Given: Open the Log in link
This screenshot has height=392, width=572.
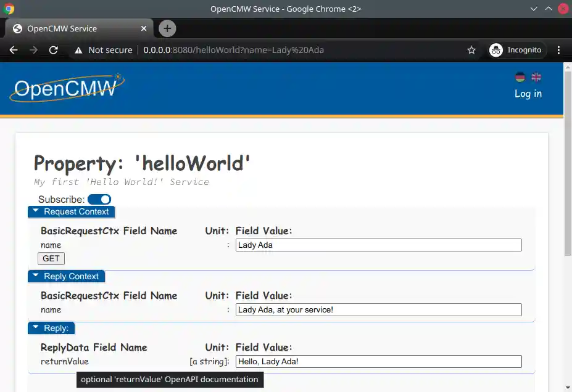Looking at the screenshot, I should coord(527,94).
